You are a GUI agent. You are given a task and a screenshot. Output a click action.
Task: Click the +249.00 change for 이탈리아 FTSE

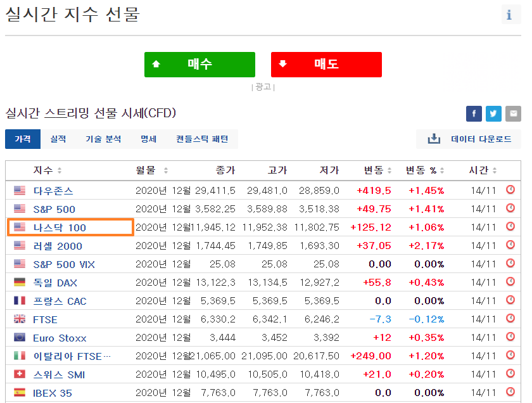coord(371,356)
